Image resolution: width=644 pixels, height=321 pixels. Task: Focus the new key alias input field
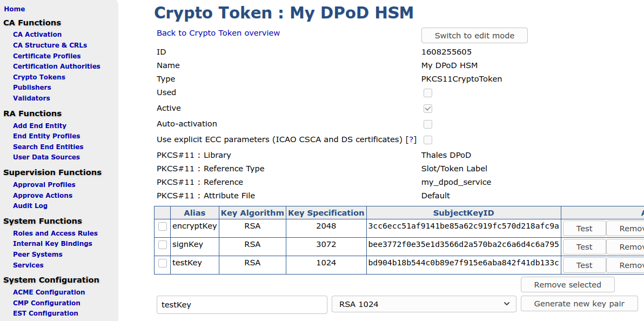[242, 305]
